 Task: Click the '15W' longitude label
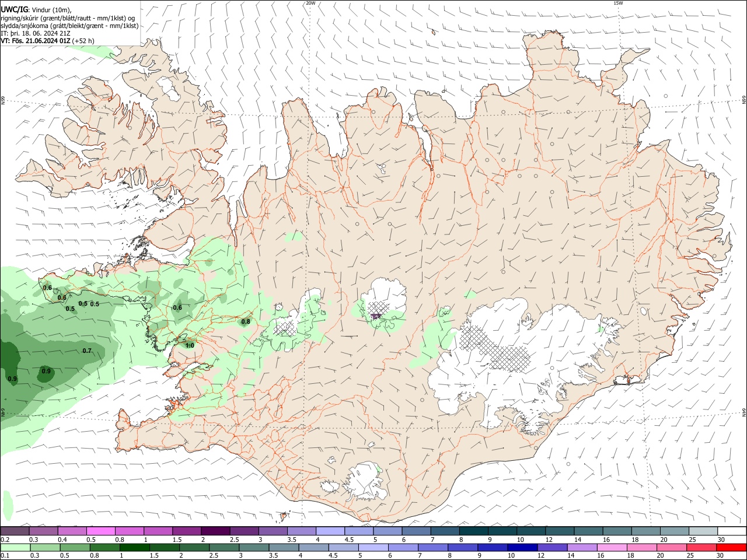click(x=618, y=3)
